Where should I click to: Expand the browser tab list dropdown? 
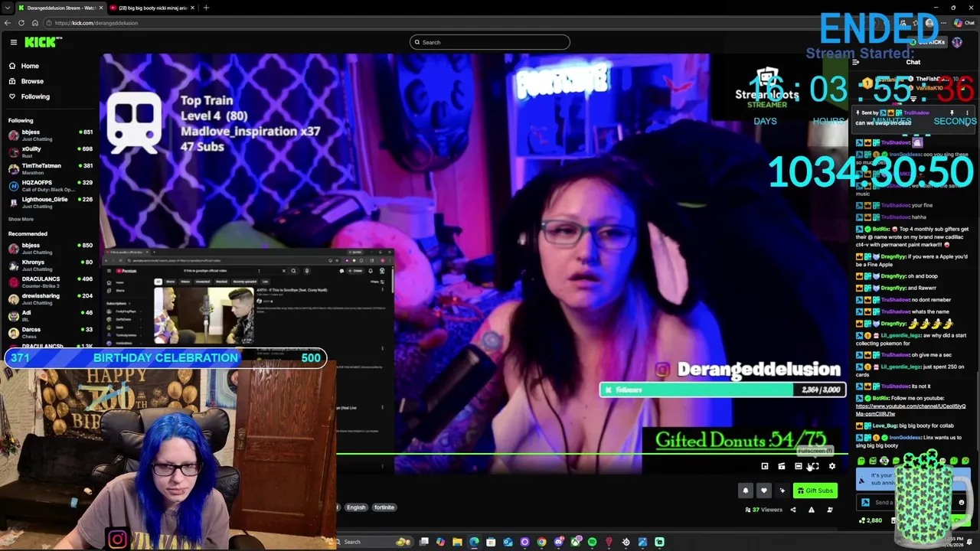tap(8, 8)
